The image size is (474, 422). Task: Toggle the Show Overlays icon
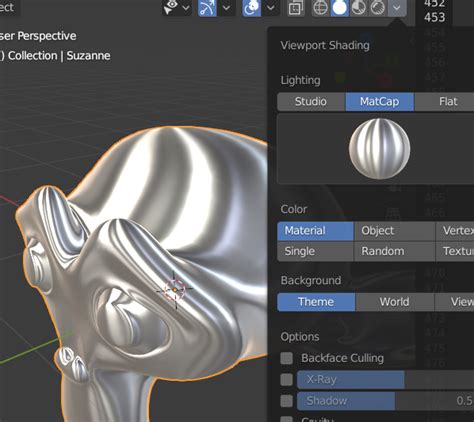click(252, 7)
